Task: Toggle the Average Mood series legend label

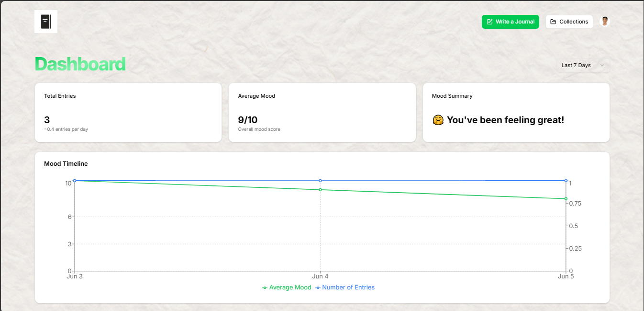Action: 290,288
